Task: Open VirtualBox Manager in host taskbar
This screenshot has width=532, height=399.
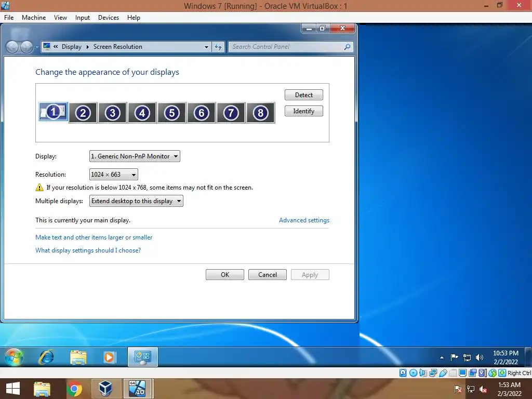Action: click(105, 389)
